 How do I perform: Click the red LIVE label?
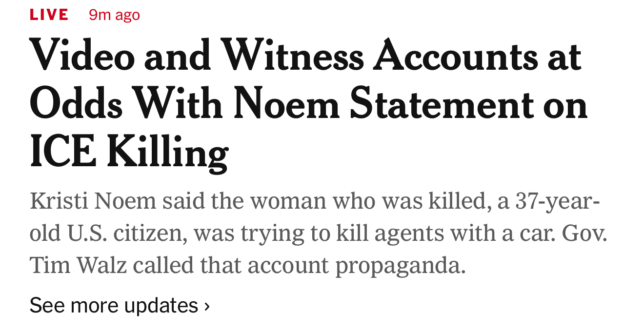[49, 15]
